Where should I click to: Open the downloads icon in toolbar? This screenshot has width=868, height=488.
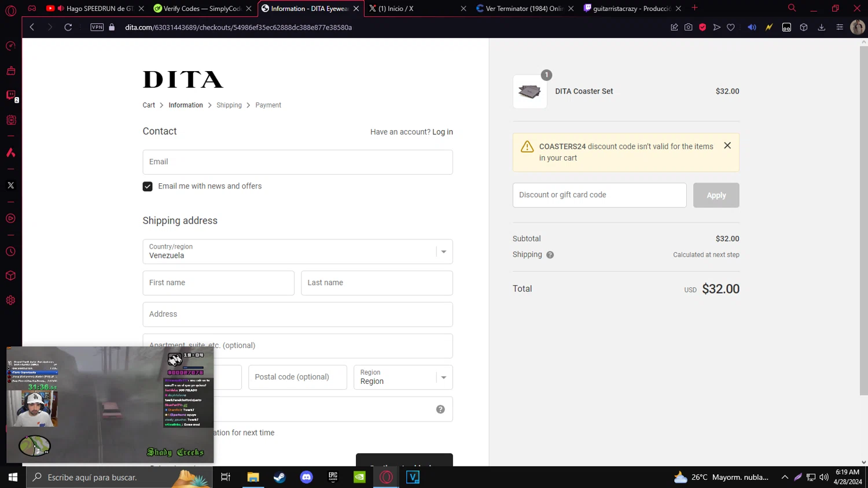click(821, 27)
